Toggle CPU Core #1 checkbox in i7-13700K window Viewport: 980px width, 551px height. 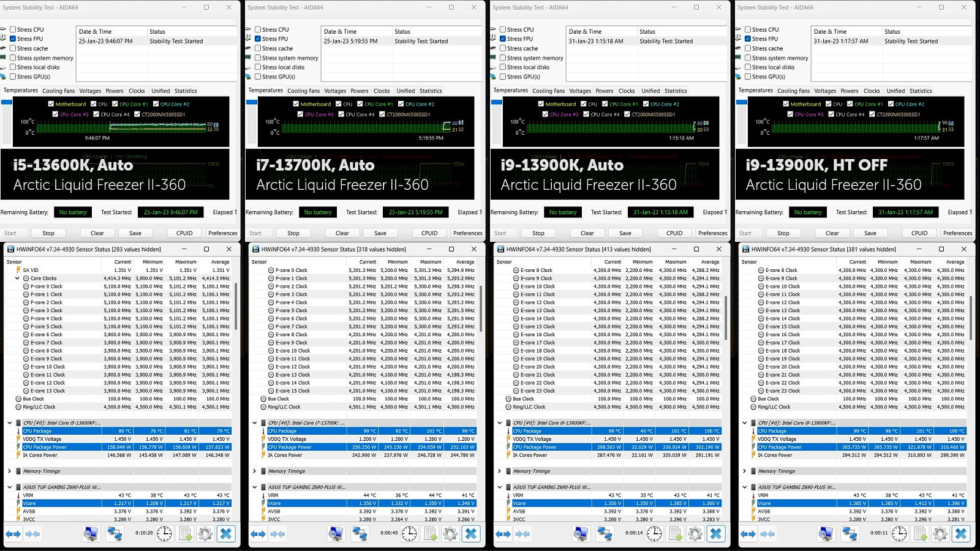360,104
